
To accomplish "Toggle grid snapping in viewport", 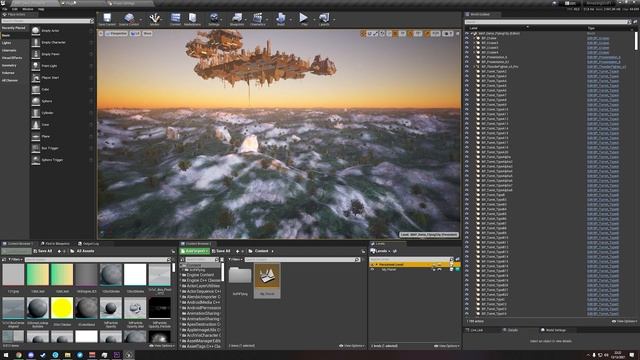I will click(395, 33).
